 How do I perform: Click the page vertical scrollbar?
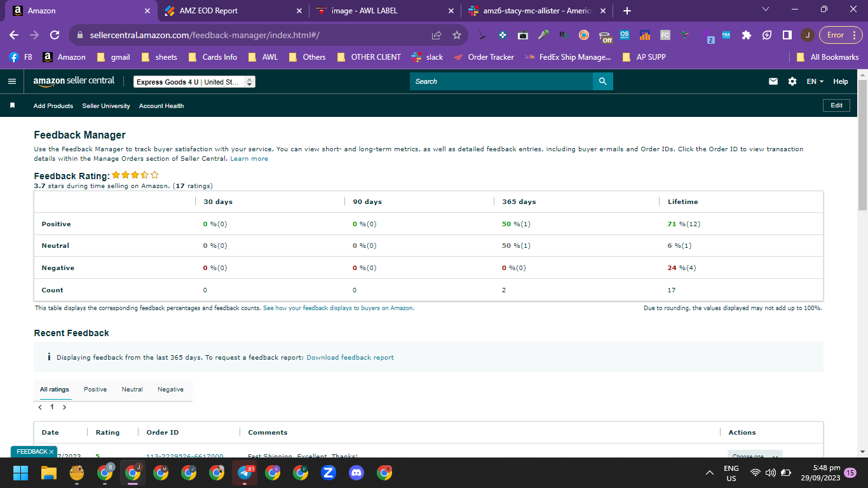[862, 146]
